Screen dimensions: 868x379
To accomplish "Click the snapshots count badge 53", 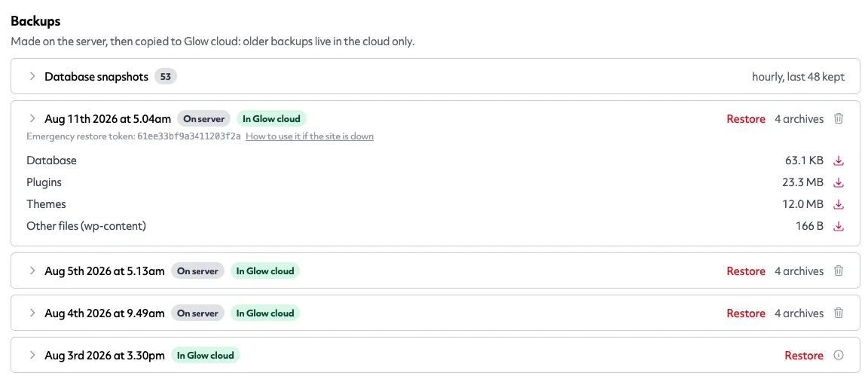I will coord(166,77).
